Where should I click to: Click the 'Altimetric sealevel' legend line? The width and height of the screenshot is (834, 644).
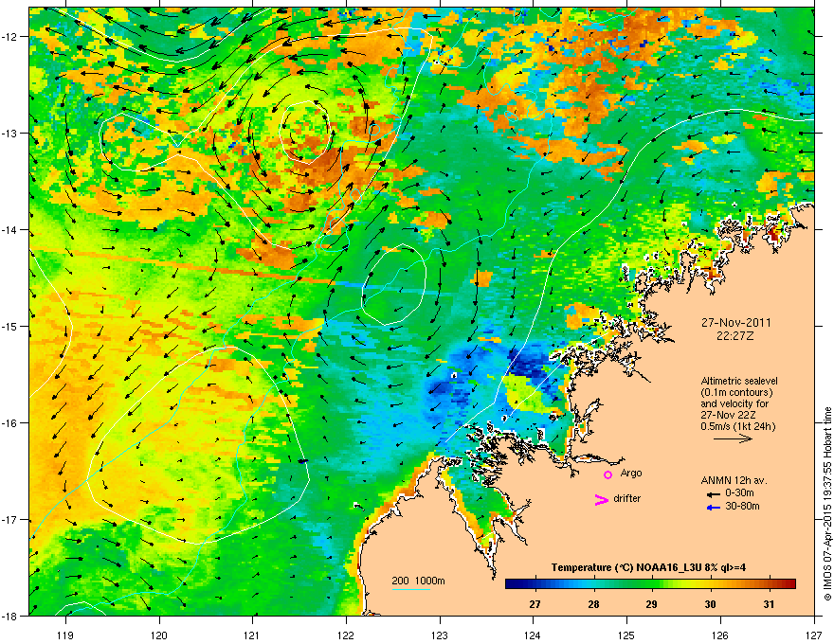tap(739, 381)
